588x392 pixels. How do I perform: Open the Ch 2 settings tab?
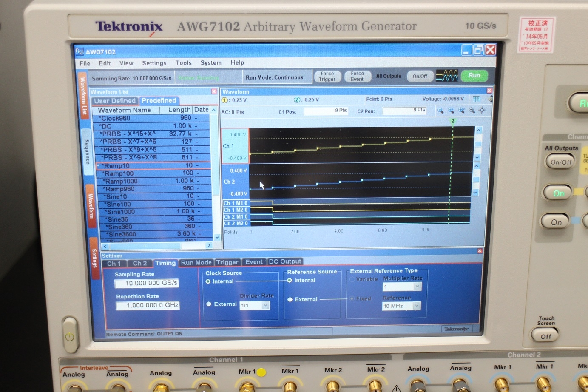140,264
